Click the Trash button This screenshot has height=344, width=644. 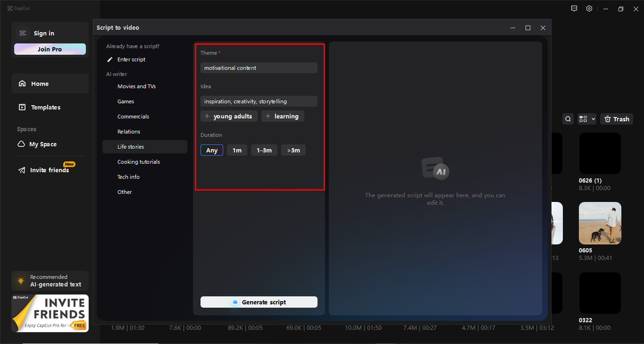(617, 119)
